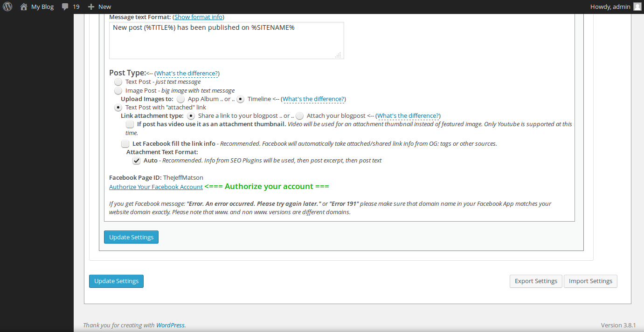Click the Attachment Text Format label
This screenshot has height=332, width=644.
[x=162, y=152]
